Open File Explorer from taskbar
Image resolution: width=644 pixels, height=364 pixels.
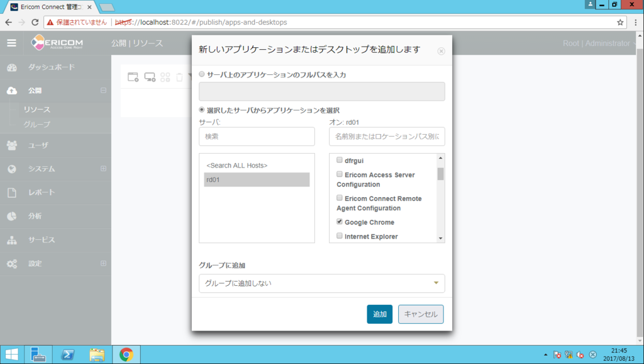(97, 355)
